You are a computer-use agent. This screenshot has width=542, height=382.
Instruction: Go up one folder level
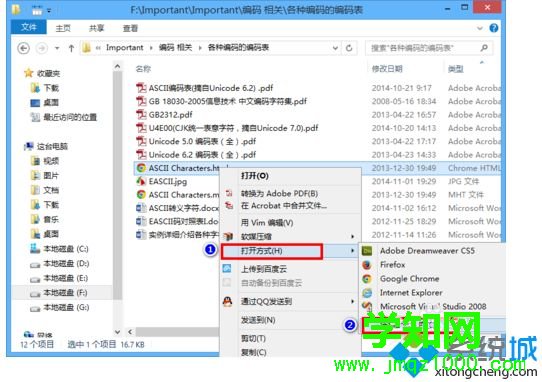pos(71,48)
